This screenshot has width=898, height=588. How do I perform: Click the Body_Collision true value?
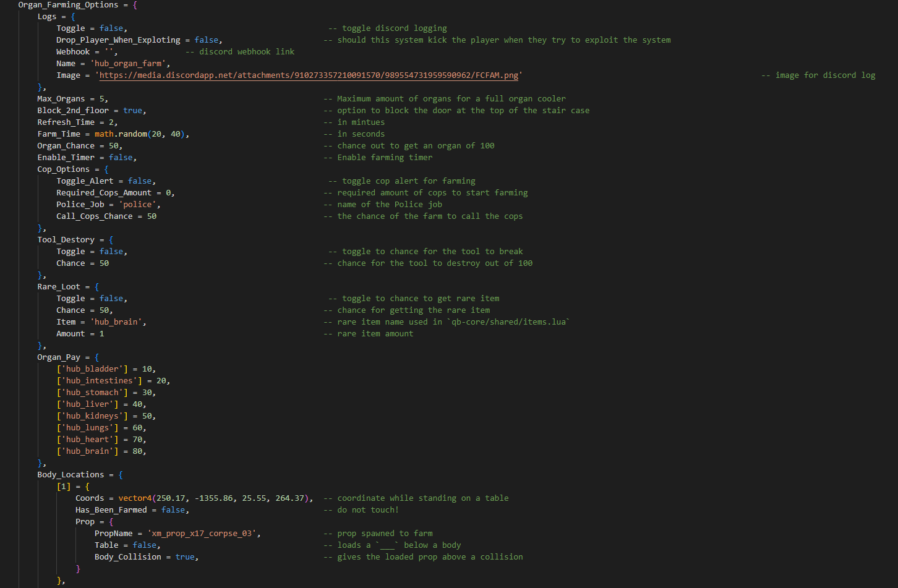(x=185, y=557)
